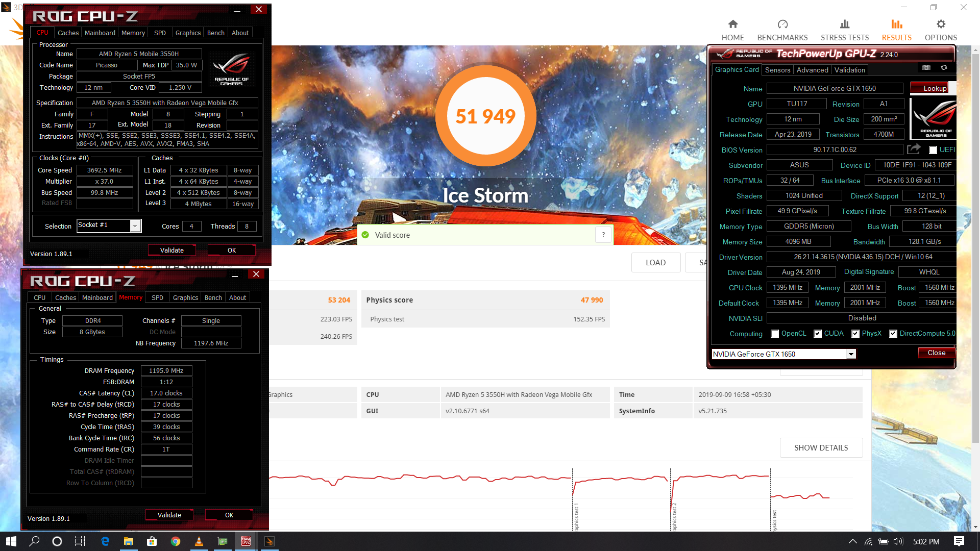Image resolution: width=980 pixels, height=551 pixels.
Task: Open the Validation tab in GPU-Z
Action: pos(850,70)
